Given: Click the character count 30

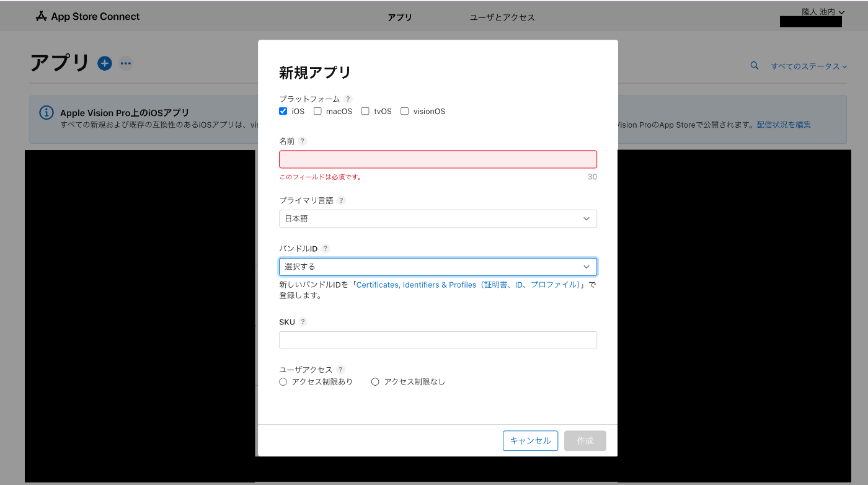Looking at the screenshot, I should (x=592, y=177).
